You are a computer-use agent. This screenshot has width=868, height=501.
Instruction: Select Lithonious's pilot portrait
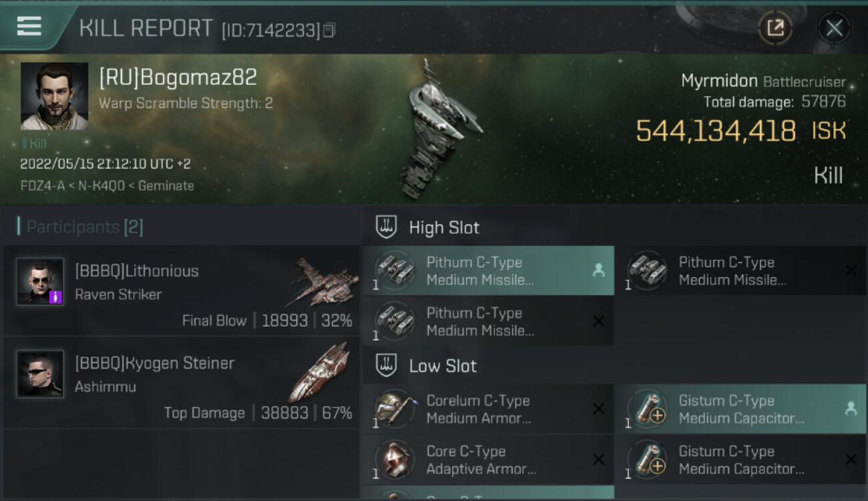pyautogui.click(x=40, y=281)
